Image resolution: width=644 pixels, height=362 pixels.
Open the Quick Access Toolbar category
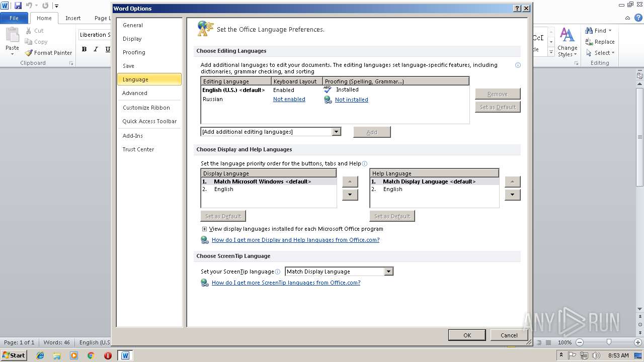pyautogui.click(x=149, y=121)
